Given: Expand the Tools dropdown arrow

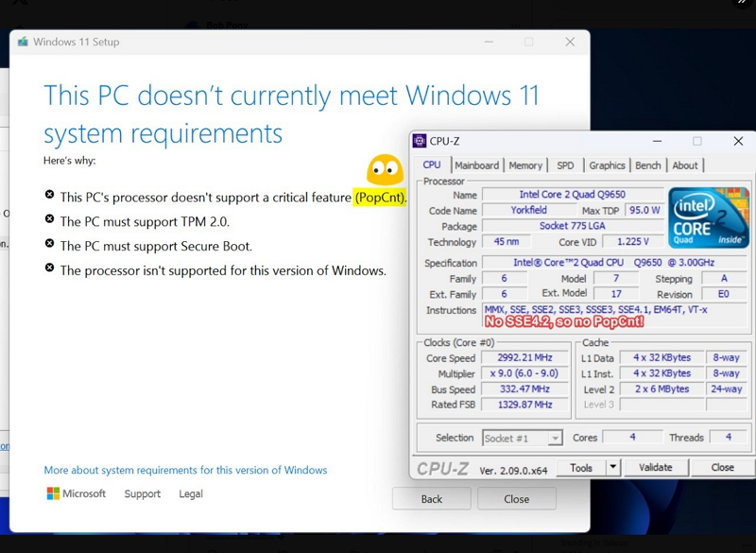Looking at the screenshot, I should (x=612, y=467).
